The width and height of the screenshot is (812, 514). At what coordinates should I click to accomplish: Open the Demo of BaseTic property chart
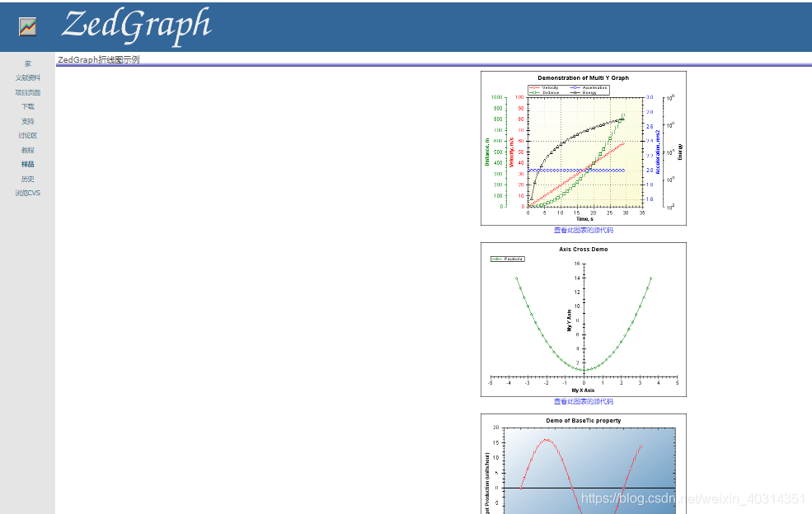click(x=584, y=464)
